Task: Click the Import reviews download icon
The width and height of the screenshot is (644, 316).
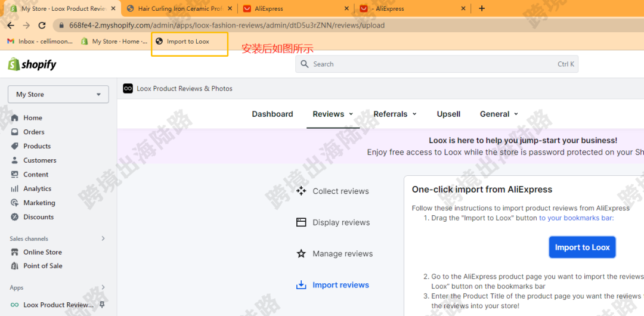Action: click(302, 285)
